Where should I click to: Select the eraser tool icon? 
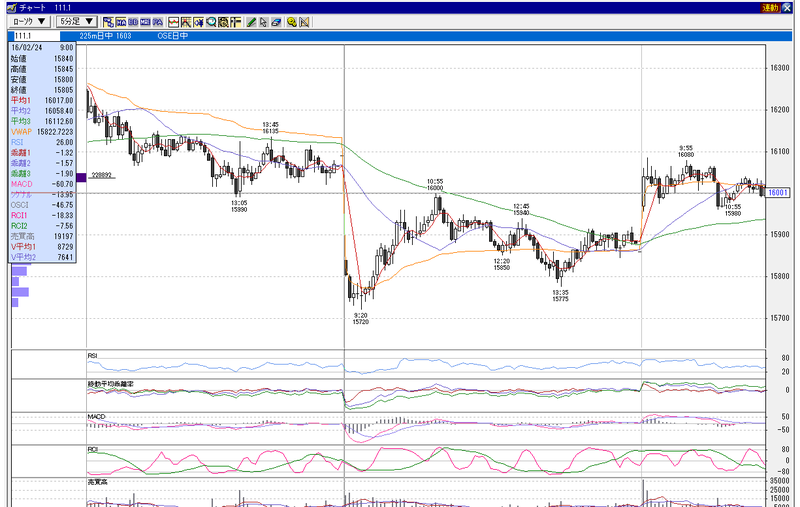276,22
